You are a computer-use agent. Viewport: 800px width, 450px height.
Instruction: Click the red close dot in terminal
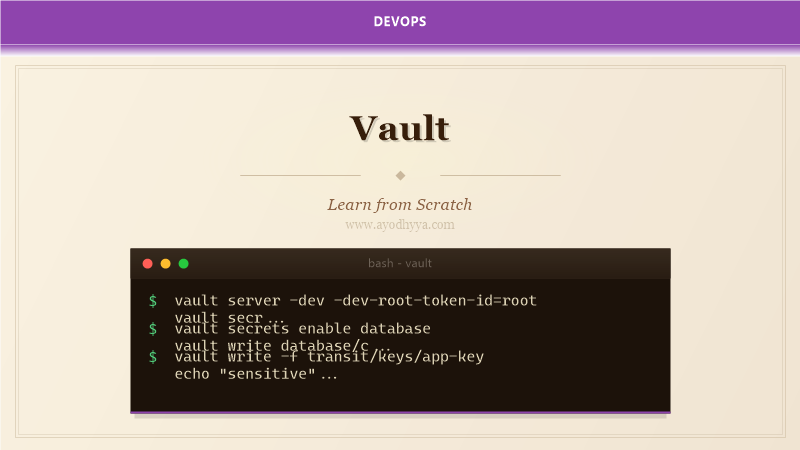tap(147, 263)
